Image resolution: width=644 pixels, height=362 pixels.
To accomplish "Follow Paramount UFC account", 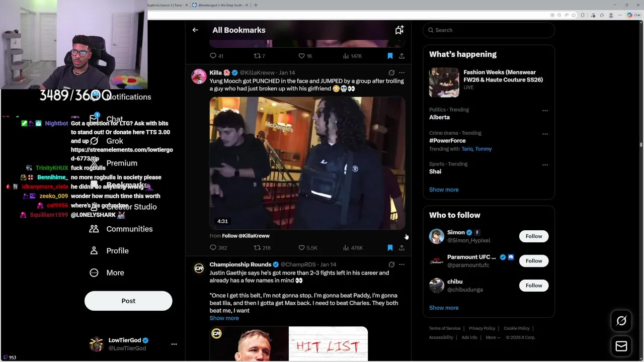I will [x=534, y=261].
